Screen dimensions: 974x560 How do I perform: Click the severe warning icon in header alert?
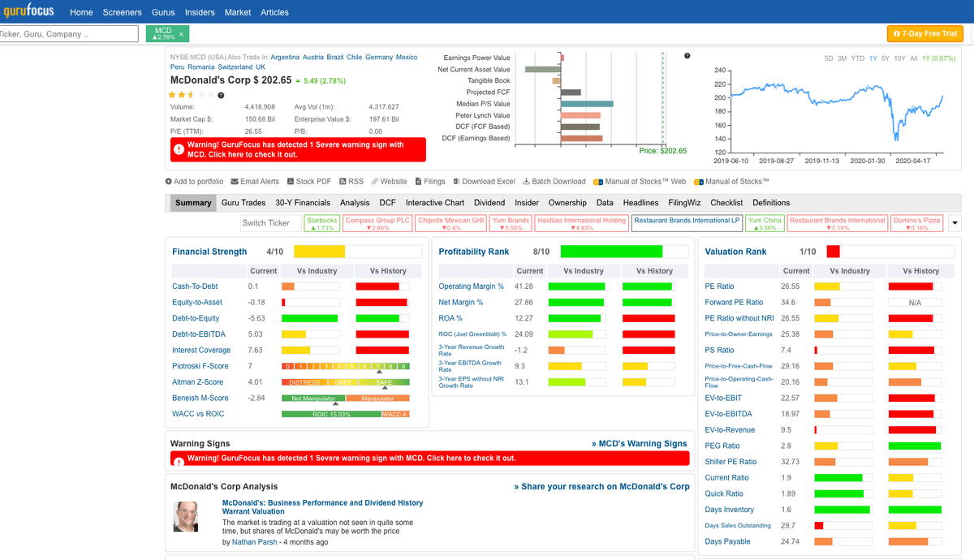[x=179, y=150]
